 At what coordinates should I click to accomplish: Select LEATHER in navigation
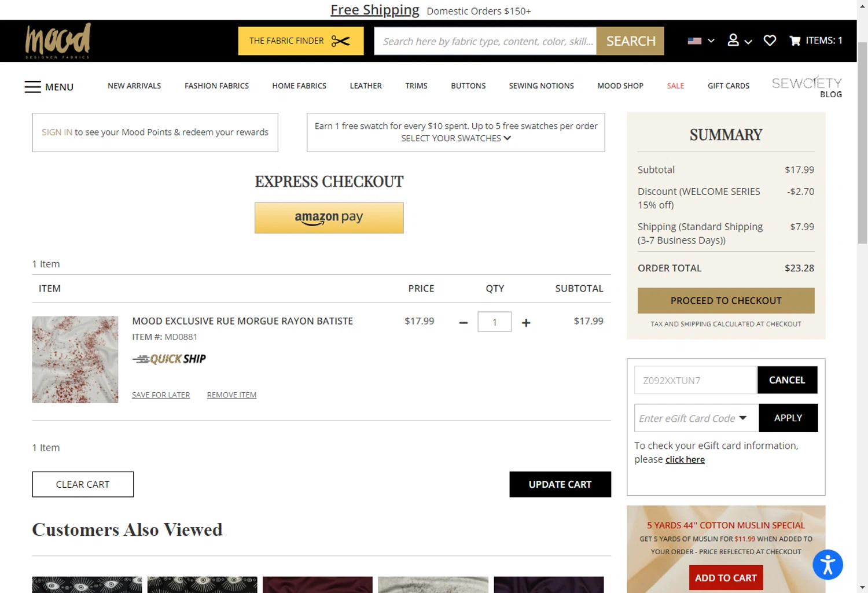[x=366, y=86]
